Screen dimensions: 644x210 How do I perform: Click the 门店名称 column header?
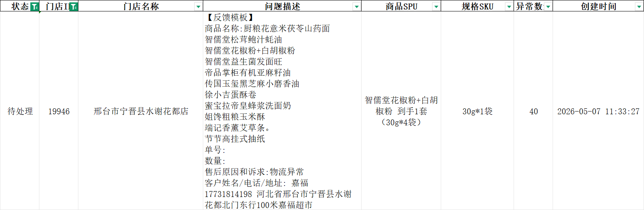[x=141, y=6]
